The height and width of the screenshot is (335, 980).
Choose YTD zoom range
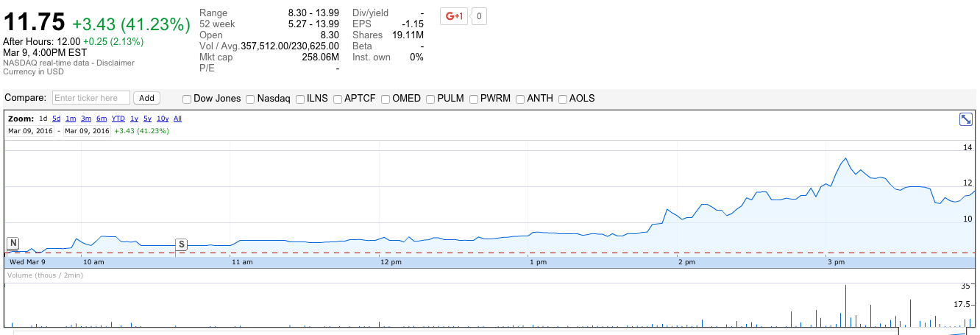click(118, 119)
